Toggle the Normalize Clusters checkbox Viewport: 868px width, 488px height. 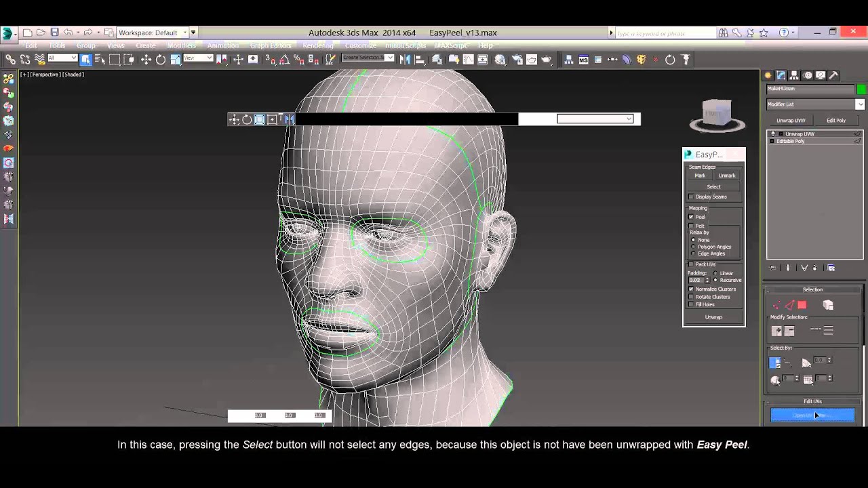[x=691, y=289]
